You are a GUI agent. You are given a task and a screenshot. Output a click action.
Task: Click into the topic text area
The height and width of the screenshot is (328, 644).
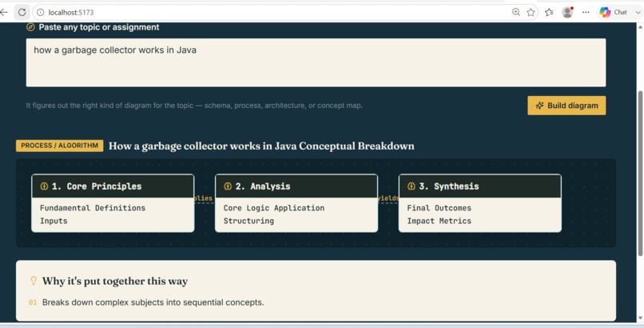tap(316, 62)
